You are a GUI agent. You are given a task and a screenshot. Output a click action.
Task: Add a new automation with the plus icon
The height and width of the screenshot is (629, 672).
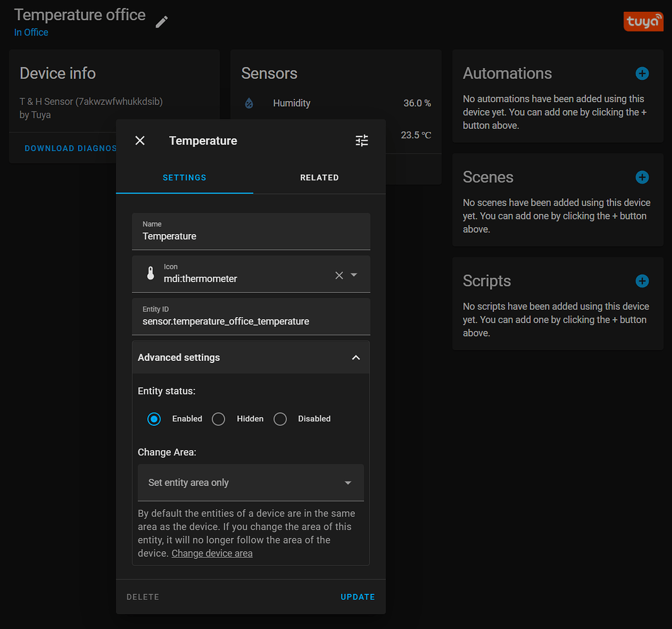tap(642, 74)
